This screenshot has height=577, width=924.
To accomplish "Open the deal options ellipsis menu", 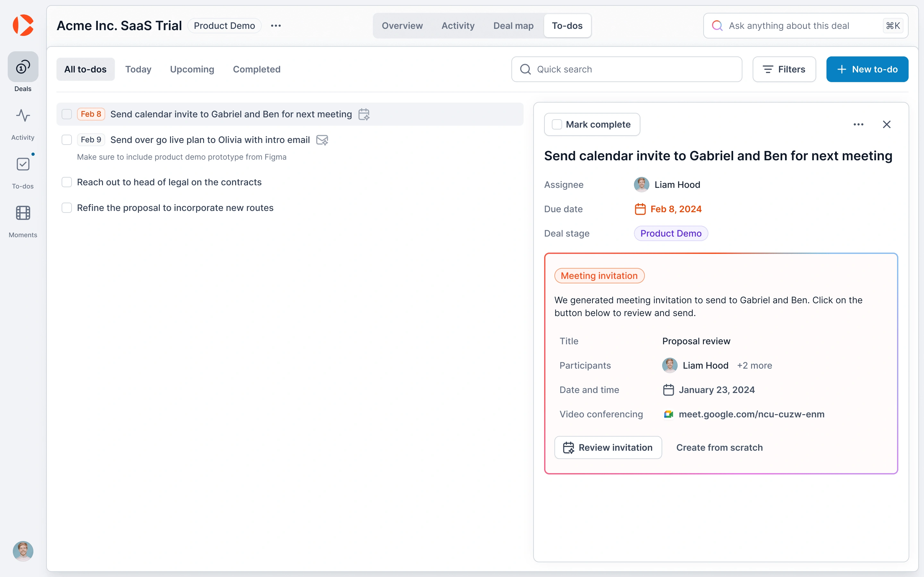I will point(276,26).
